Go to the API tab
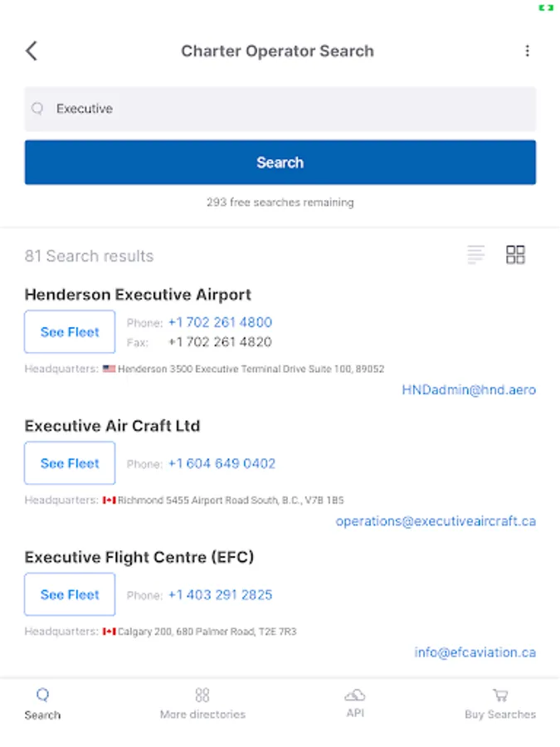 [355, 702]
